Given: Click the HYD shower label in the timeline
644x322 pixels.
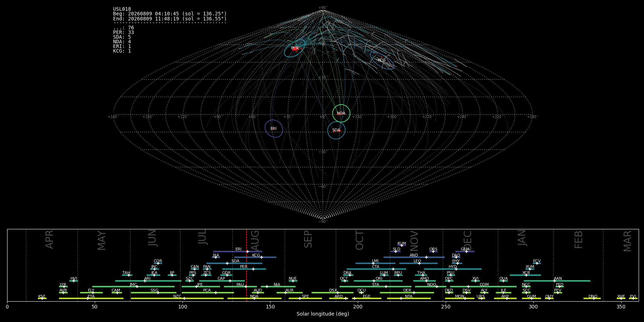Looking at the screenshot, I should pyautogui.click(x=453, y=267).
